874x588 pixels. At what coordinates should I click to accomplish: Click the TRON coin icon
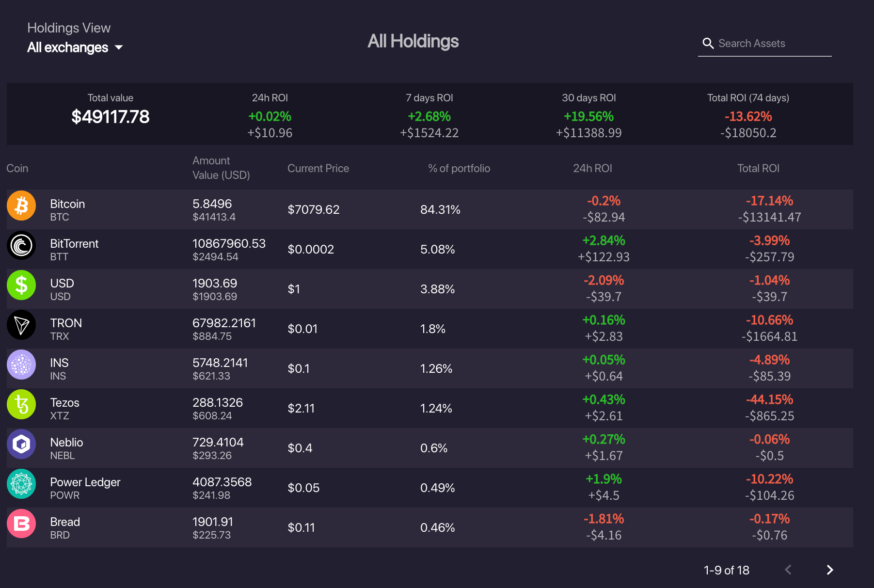click(21, 325)
